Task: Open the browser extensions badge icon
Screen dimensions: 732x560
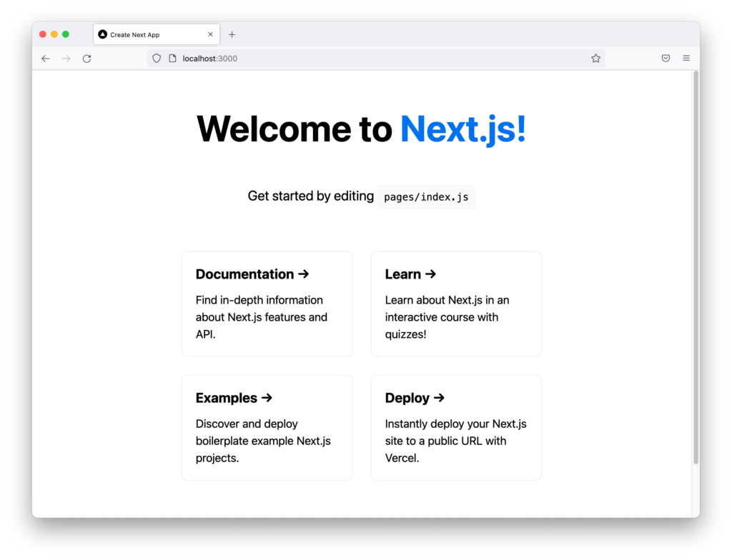Action: click(666, 58)
